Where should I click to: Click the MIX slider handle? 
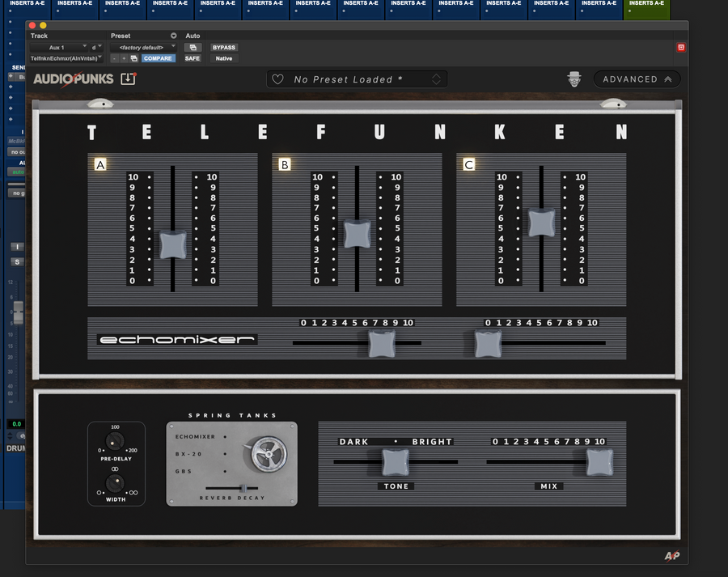point(599,462)
